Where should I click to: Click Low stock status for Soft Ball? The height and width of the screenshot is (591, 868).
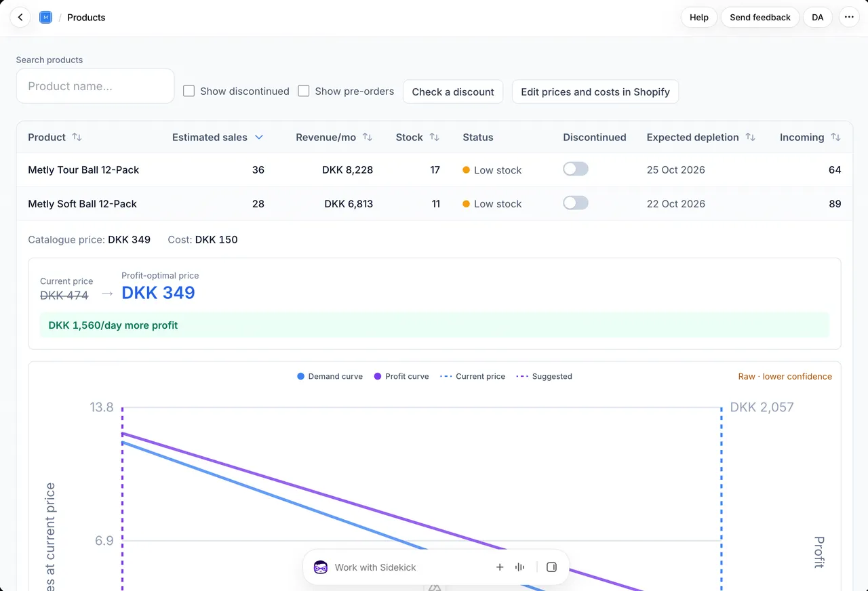click(x=492, y=204)
